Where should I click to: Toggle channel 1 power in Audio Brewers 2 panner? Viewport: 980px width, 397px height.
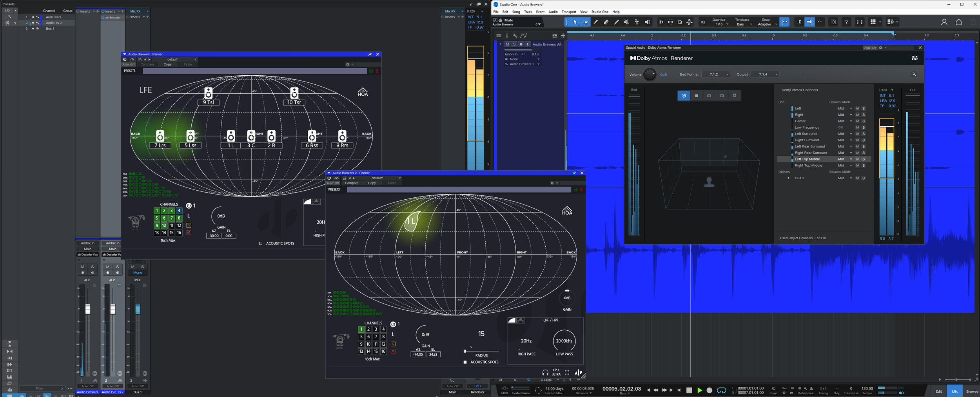click(x=393, y=324)
